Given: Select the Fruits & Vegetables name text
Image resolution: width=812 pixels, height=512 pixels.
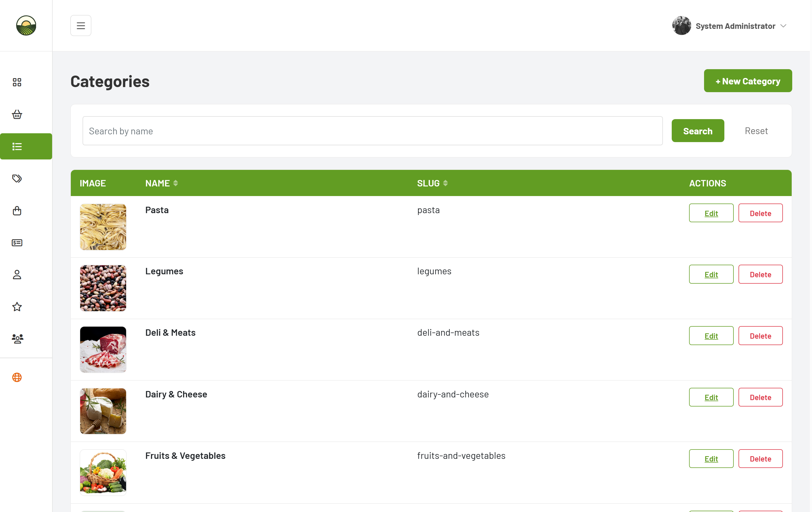Looking at the screenshot, I should [185, 456].
